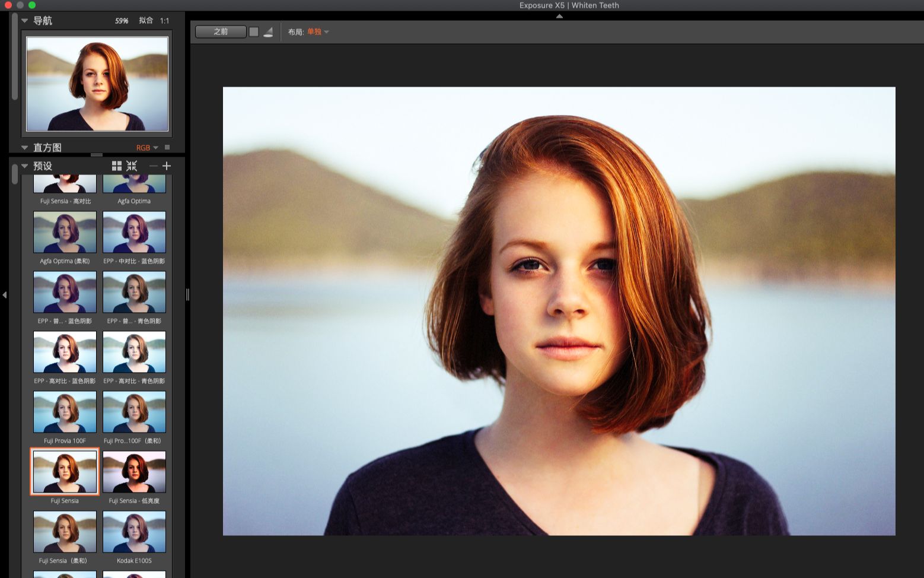
Task: Select the highlighted Fuji Sensia preset
Action: point(65,472)
